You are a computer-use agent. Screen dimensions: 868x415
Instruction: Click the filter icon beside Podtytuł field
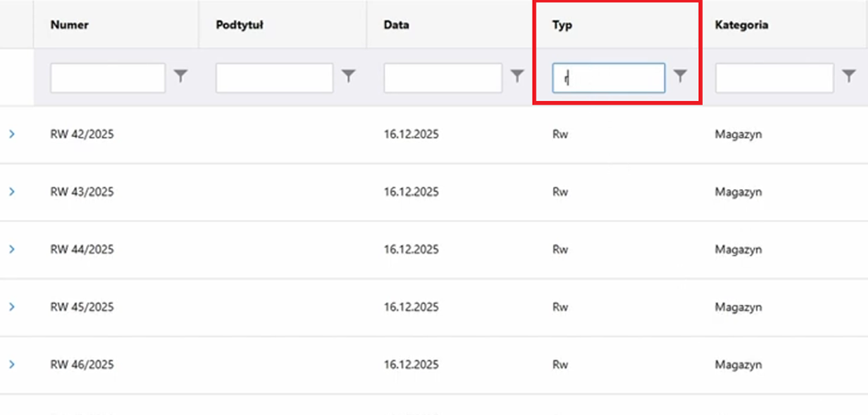[349, 77]
